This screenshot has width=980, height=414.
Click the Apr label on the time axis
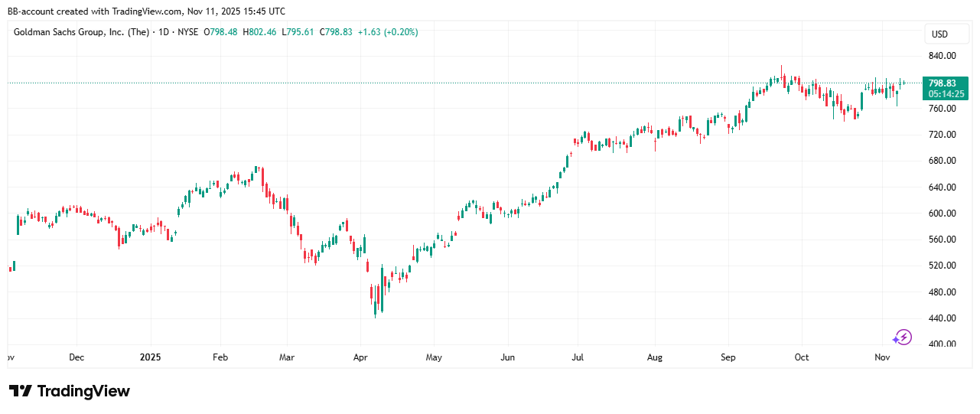360,357
